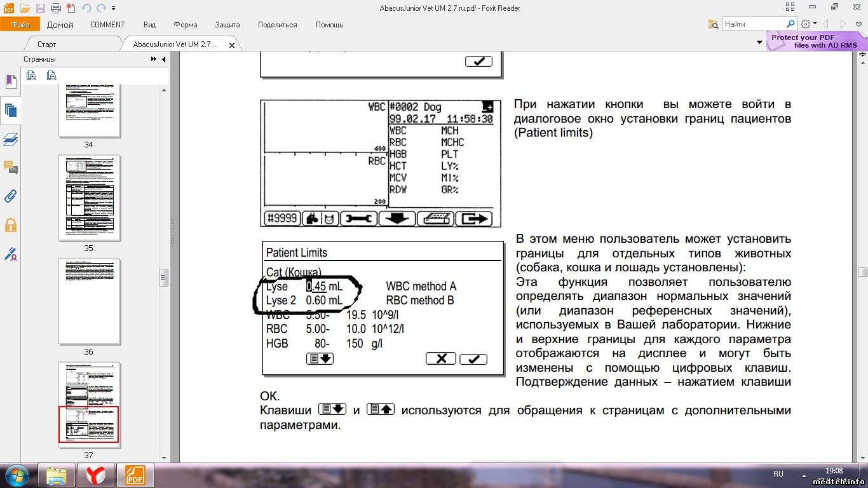Screen dimensions: 868x488
Task: Click the thumbnail panel vertical scrollbar handle
Action: 163,278
